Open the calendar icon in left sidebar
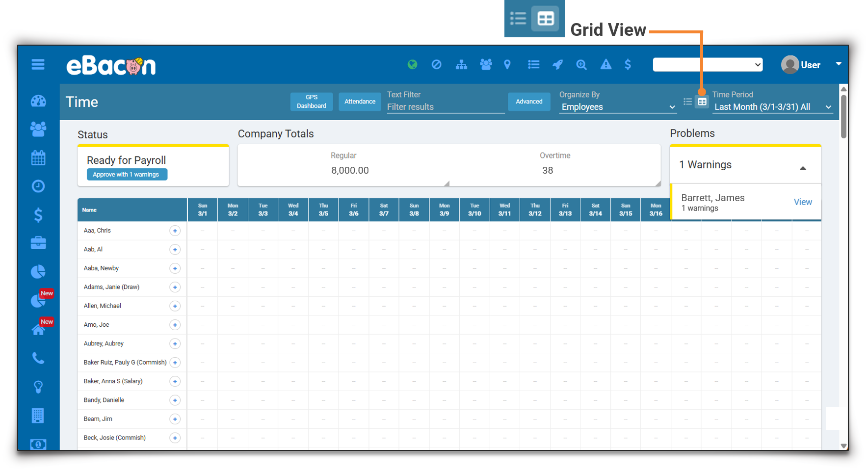The image size is (868, 471). click(38, 157)
